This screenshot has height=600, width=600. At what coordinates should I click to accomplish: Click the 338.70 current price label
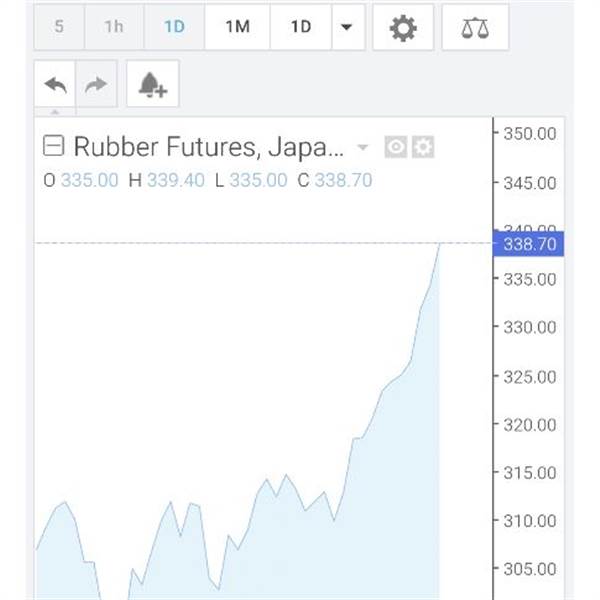point(529,244)
